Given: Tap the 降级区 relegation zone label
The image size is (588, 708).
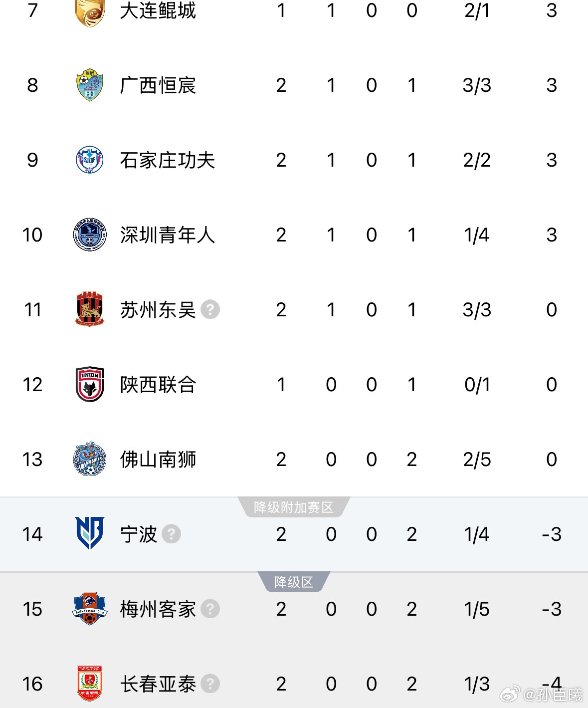Looking at the screenshot, I should (293, 582).
